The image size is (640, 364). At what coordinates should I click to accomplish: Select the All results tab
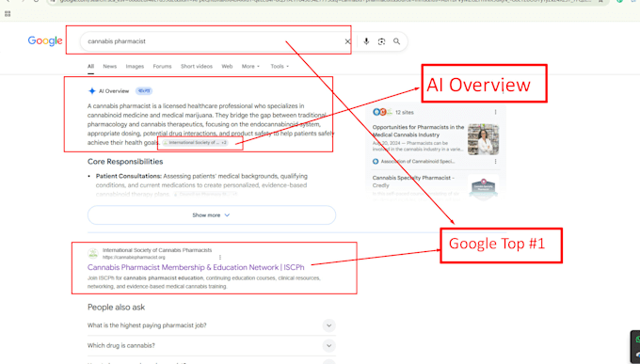point(90,66)
